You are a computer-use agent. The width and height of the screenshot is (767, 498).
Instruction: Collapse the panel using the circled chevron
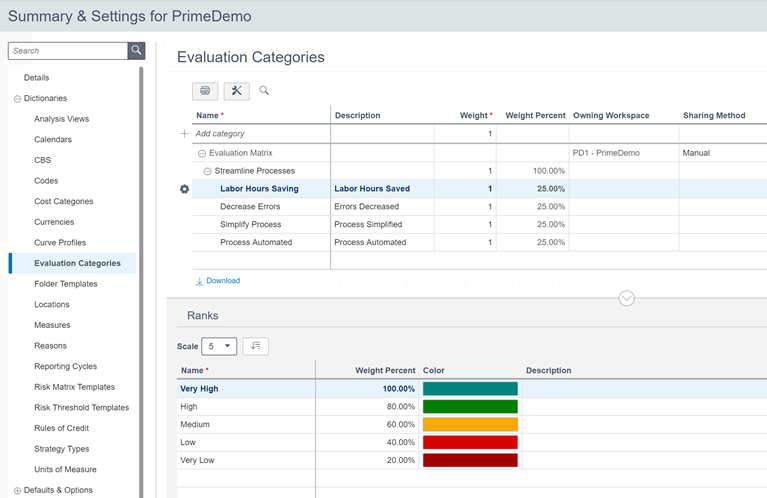point(627,298)
